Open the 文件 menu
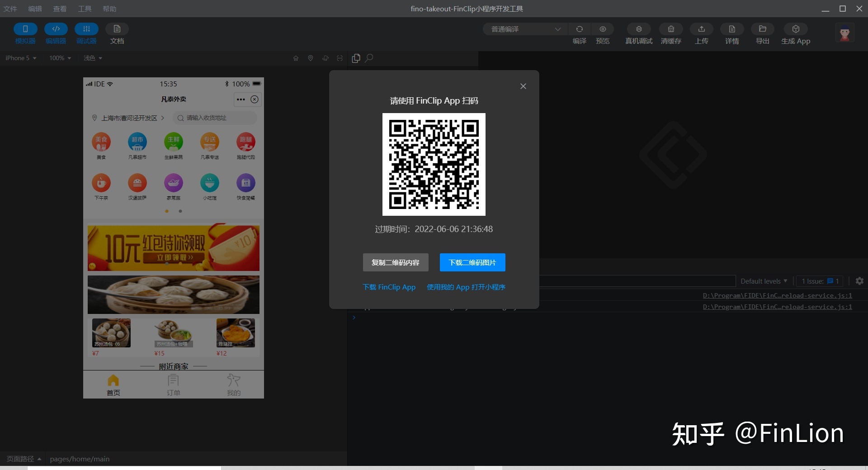 click(10, 9)
